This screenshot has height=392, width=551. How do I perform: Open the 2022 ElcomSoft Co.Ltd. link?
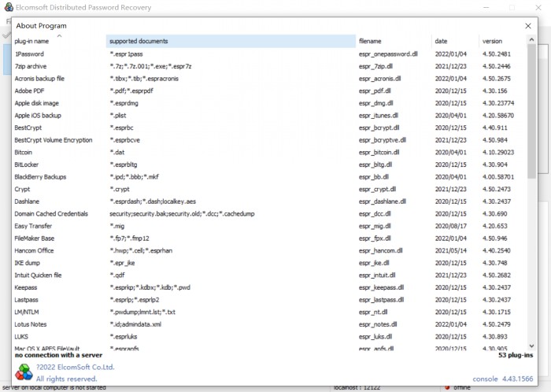pos(76,367)
